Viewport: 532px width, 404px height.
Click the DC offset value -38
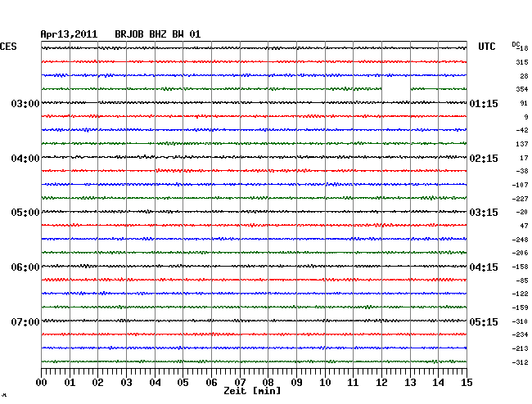tap(522, 171)
